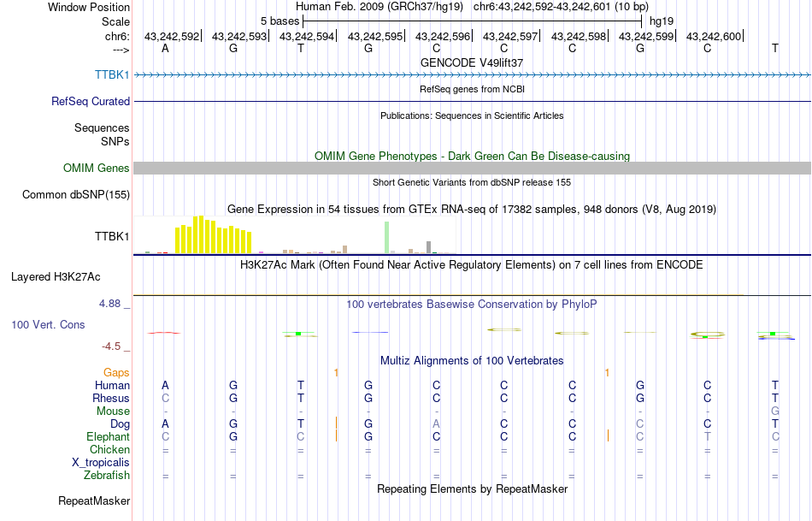Click Repeating Elements by RepeatMasker title
The width and height of the screenshot is (812, 521).
(472, 488)
